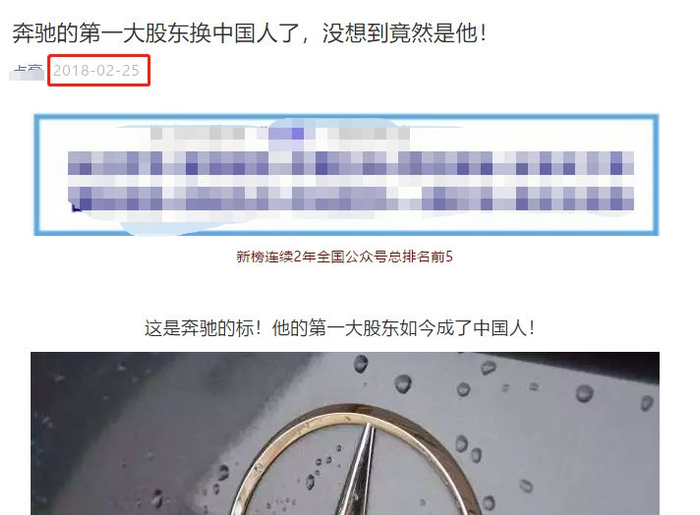This screenshot has width=700, height=515.
Task: Click the first pixelated text row in banner
Action: 351,163
